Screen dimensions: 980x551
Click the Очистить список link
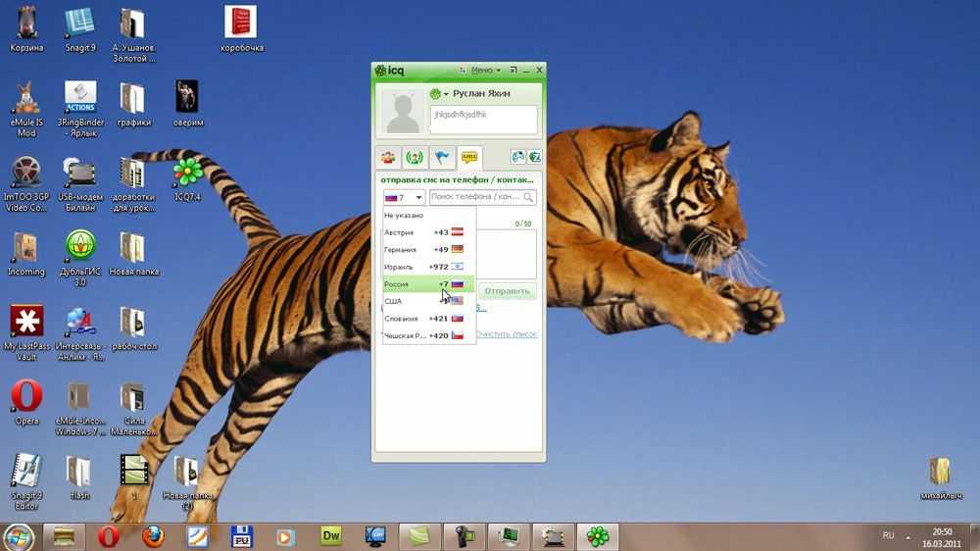coord(507,334)
